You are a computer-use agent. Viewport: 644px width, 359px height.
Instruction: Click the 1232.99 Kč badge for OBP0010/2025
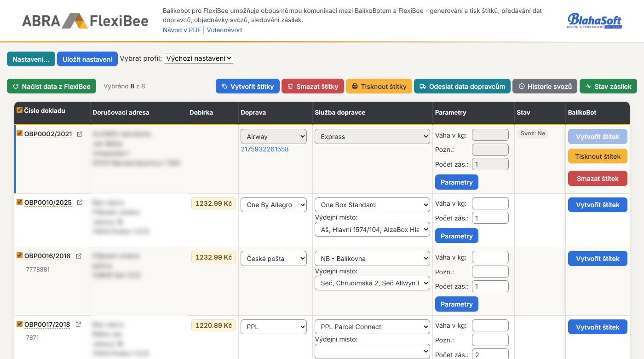pos(213,203)
